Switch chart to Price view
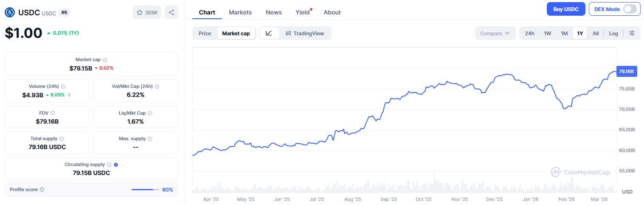The height and width of the screenshot is (206, 644). (x=205, y=33)
